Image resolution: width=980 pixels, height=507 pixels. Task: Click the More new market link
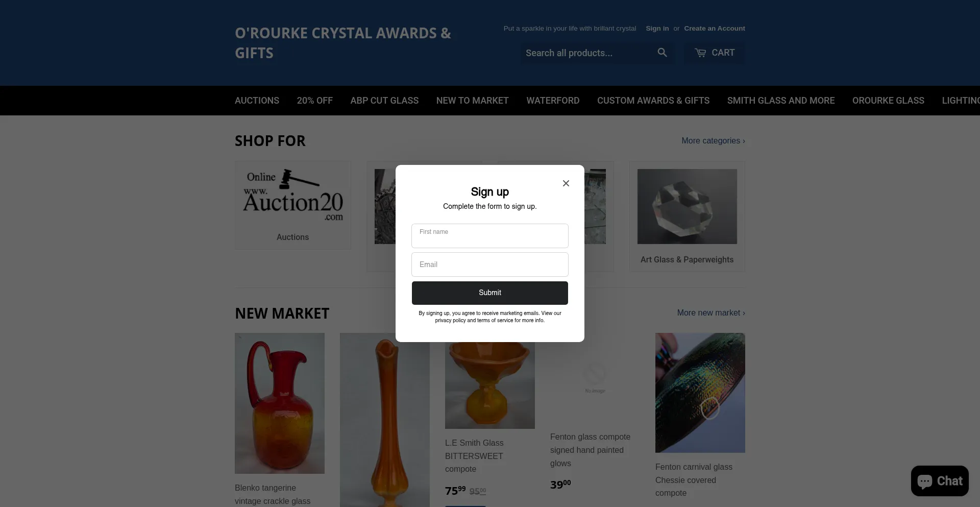tap(711, 312)
